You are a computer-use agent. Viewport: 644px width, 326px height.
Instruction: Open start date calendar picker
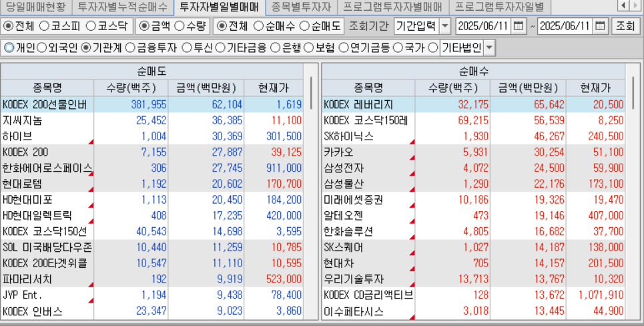tap(519, 27)
